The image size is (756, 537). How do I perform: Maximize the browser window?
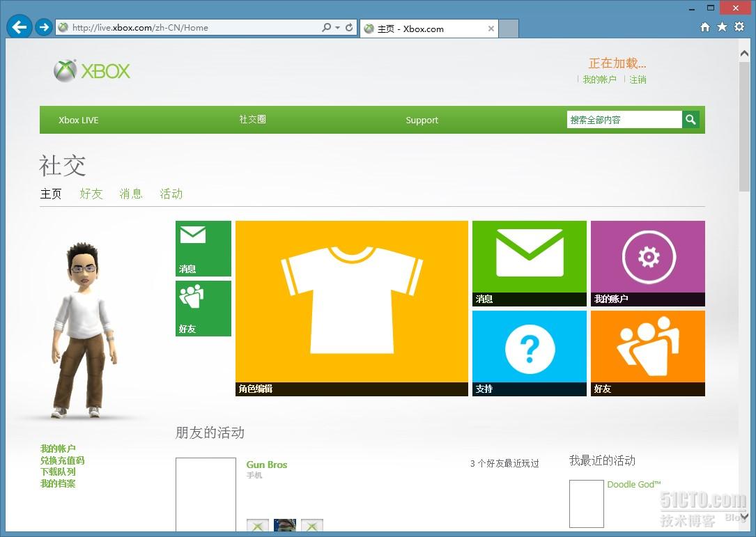[711, 8]
